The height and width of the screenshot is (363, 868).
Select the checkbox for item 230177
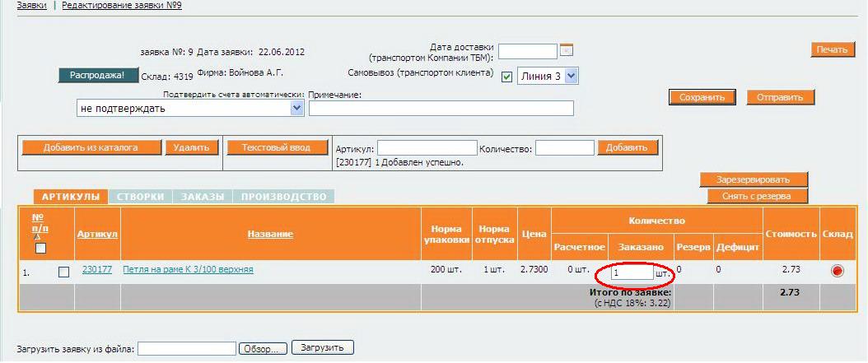click(x=63, y=272)
